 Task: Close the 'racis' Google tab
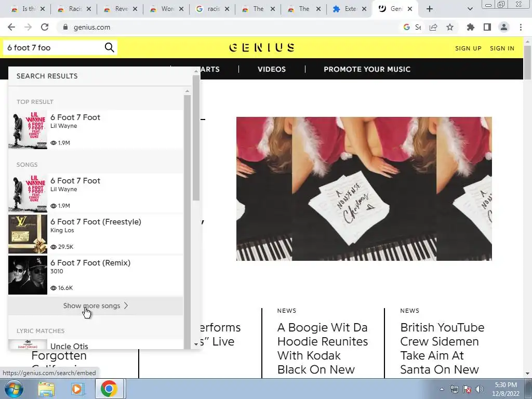pos(227,9)
